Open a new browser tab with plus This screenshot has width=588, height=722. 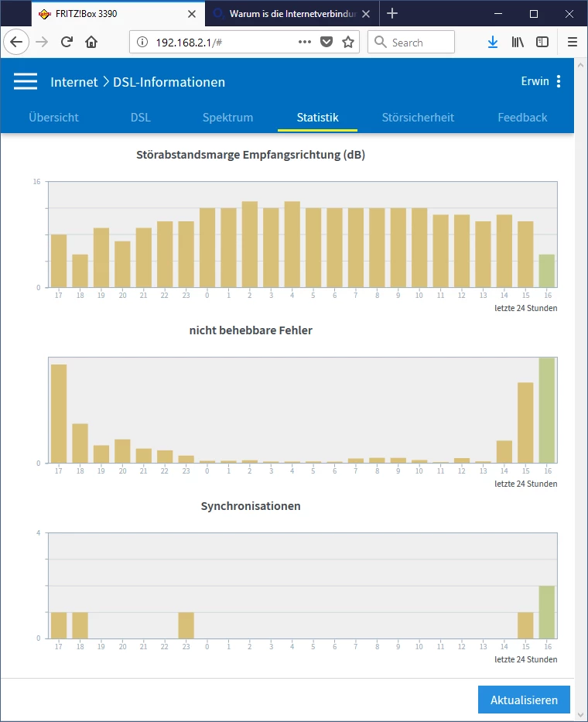pyautogui.click(x=391, y=13)
